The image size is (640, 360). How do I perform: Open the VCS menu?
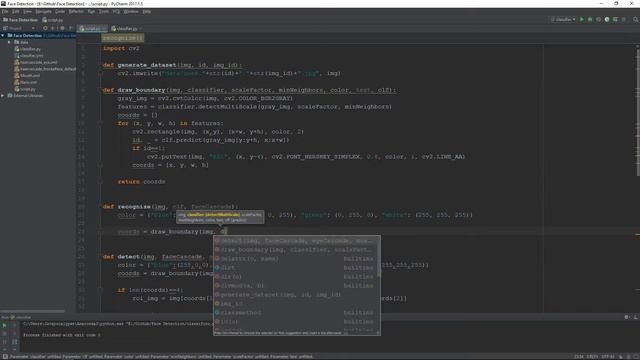pos(116,12)
